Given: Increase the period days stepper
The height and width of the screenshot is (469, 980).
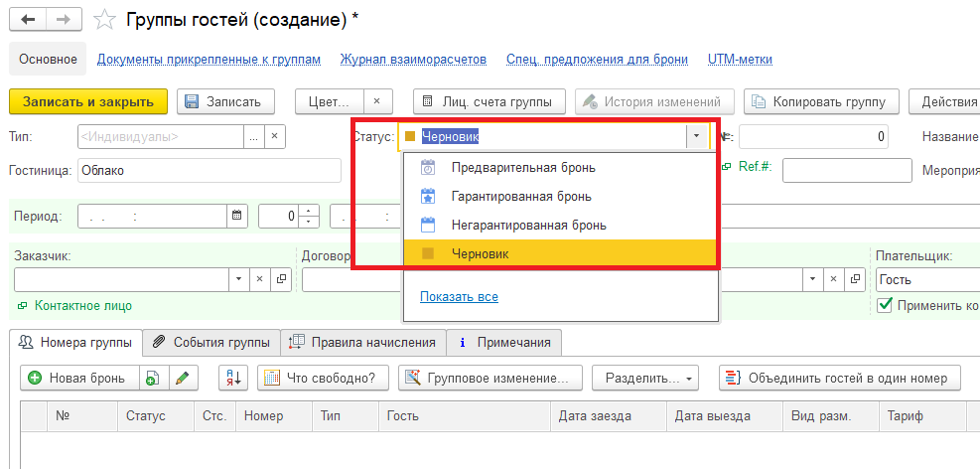Looking at the screenshot, I should click(x=308, y=211).
